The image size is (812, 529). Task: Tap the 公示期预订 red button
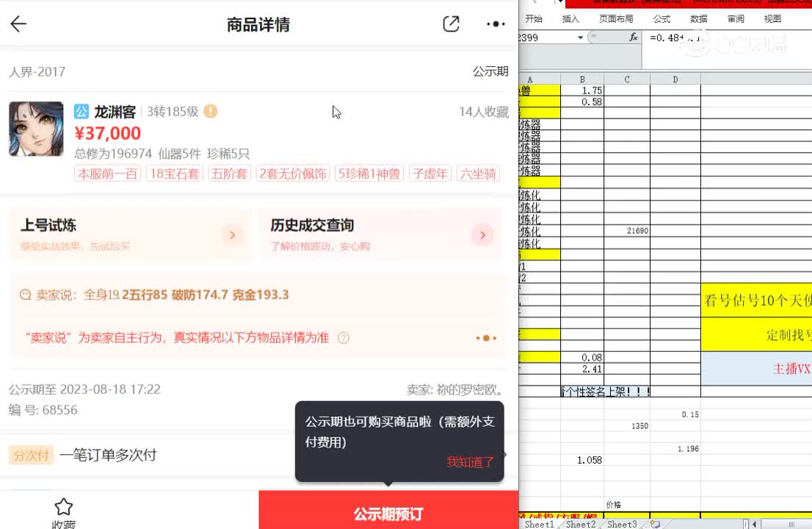tap(388, 510)
